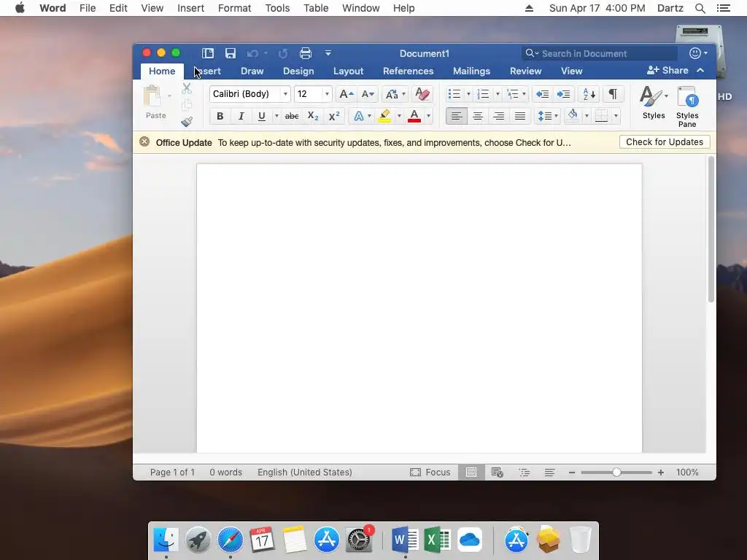This screenshot has height=560, width=747.
Task: Switch to the Design ribbon tab
Action: [x=298, y=71]
